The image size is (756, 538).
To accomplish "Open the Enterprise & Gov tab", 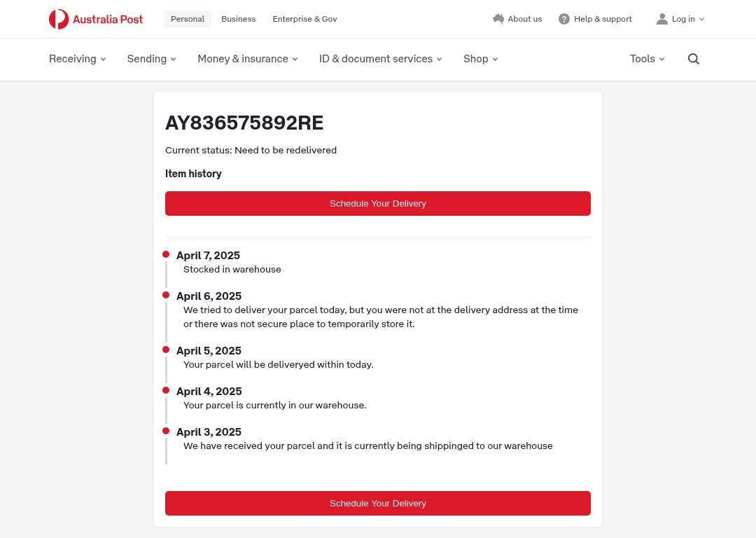I will pyautogui.click(x=304, y=19).
